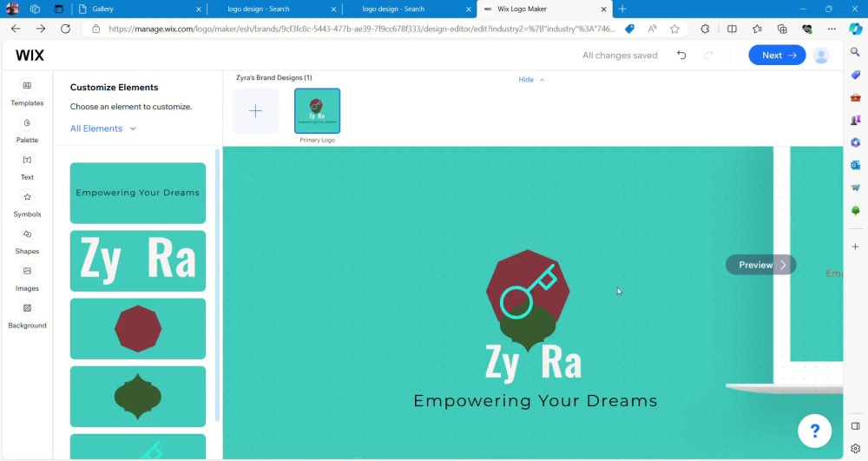Open Outlook in Edge sidebar

[x=855, y=165]
